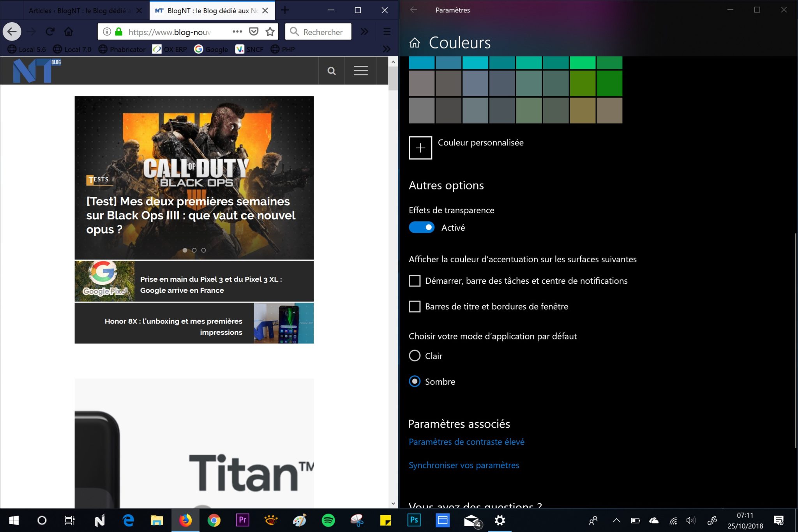Reload the page in Firefox

click(50, 32)
